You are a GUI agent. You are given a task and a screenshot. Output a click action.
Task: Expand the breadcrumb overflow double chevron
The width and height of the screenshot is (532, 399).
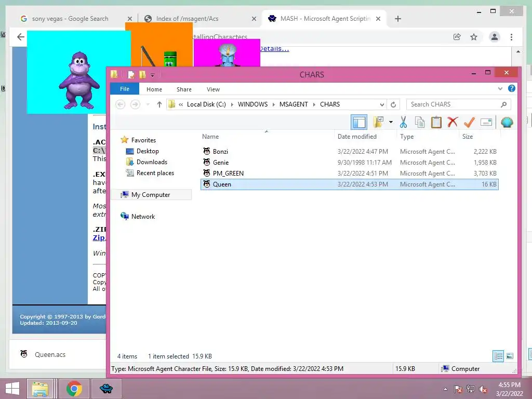pyautogui.click(x=181, y=104)
